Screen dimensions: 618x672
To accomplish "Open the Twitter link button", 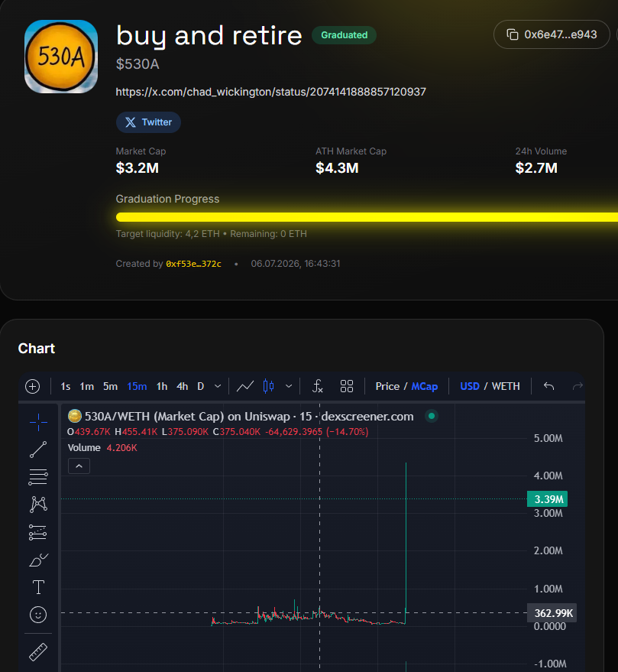I will pyautogui.click(x=148, y=122).
